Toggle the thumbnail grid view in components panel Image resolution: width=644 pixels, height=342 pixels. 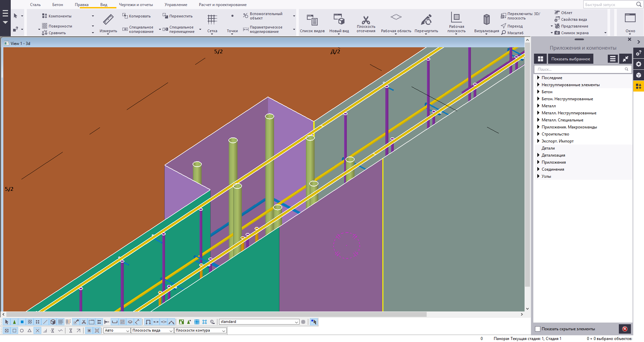pos(540,59)
